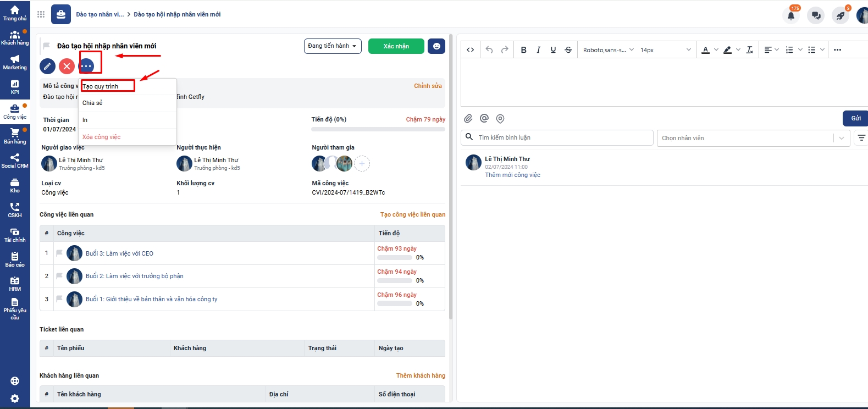Open the 'Chọn nhân viên' dropdown

[x=753, y=138]
